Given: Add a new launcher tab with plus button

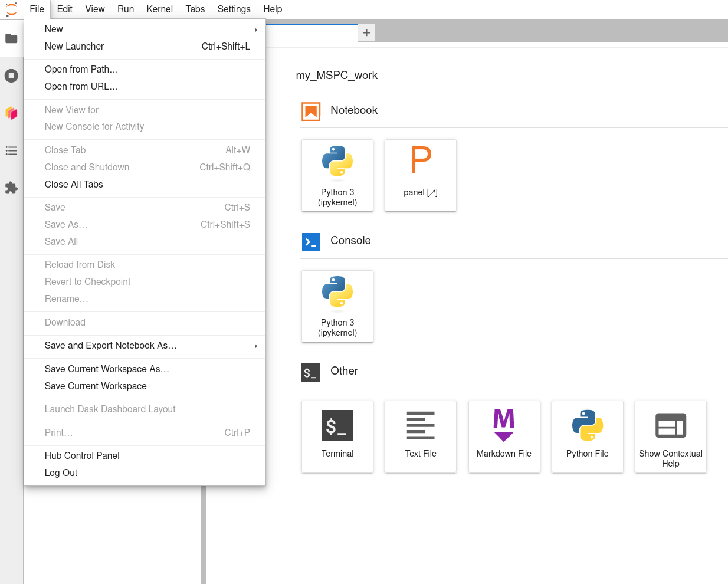Looking at the screenshot, I should coord(366,33).
